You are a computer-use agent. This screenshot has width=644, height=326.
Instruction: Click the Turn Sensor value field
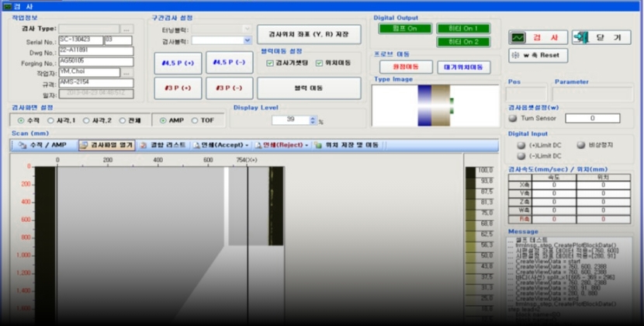[593, 119]
